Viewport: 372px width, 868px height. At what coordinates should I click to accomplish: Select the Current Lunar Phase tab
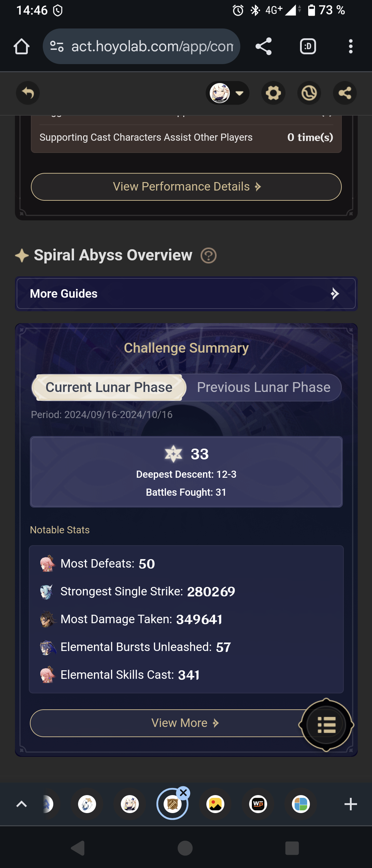(x=109, y=388)
